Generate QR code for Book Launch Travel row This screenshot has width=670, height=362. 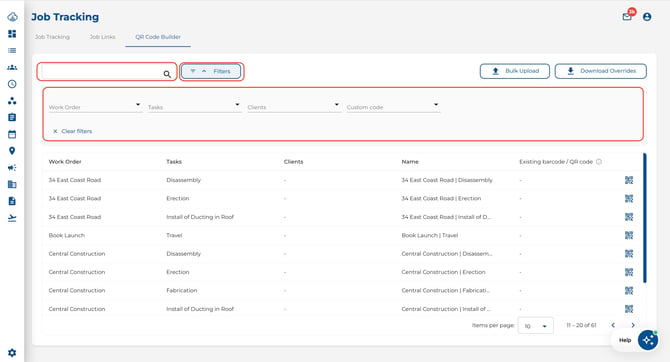coord(629,235)
